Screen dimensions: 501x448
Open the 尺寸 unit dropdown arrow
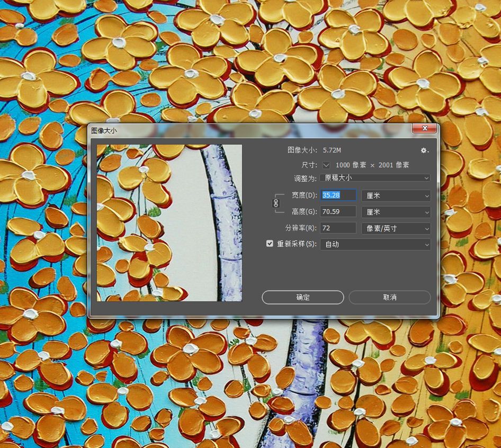click(x=326, y=165)
